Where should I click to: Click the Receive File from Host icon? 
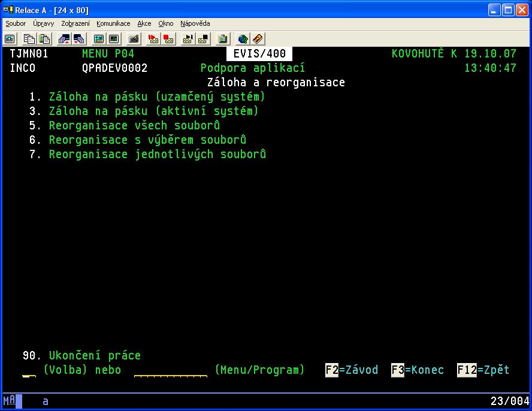tap(79, 39)
